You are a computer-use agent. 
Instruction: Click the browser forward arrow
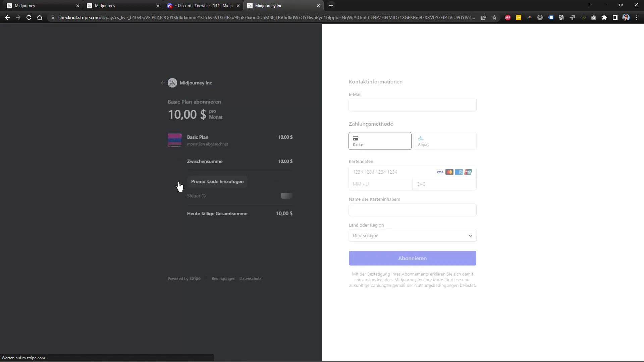(x=18, y=17)
